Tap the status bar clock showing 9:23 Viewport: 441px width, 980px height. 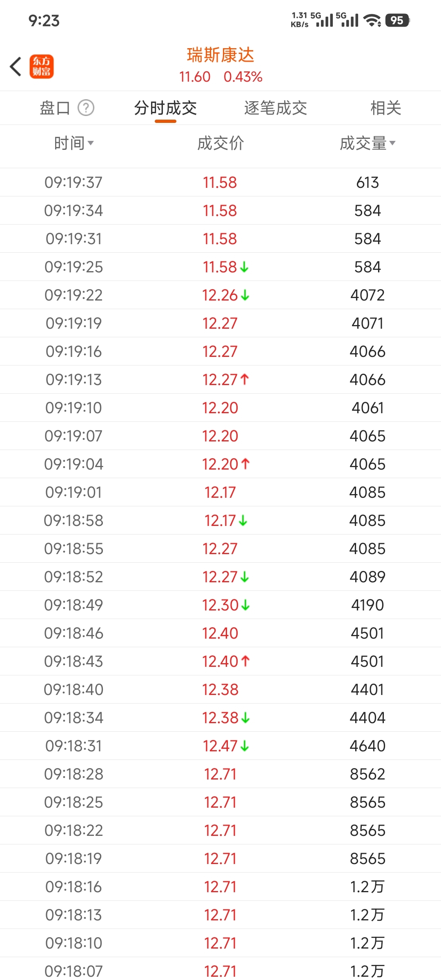click(44, 20)
